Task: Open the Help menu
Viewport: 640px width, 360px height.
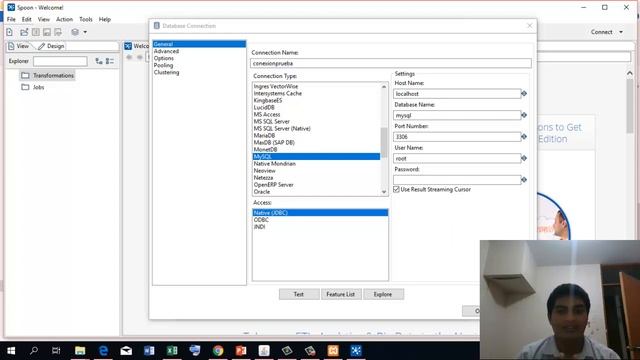Action: point(104,19)
